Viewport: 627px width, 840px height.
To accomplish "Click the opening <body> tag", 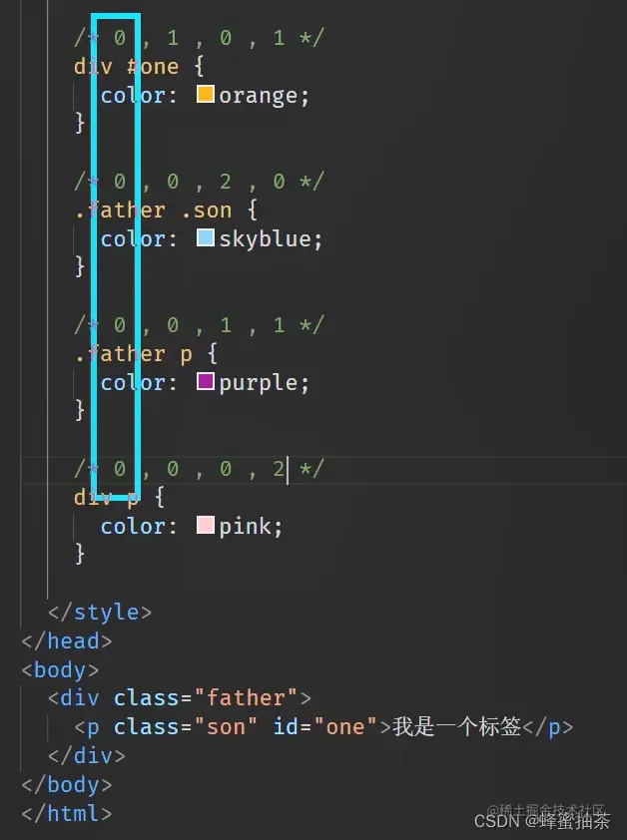I will coord(60,669).
